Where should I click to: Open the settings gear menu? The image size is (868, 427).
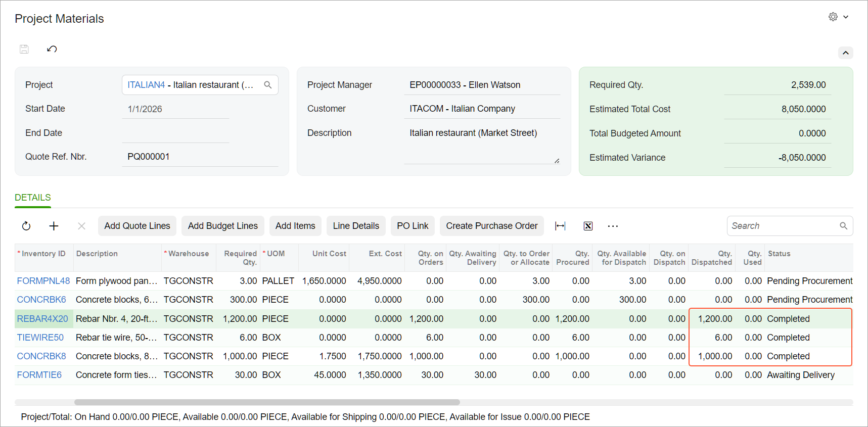[833, 17]
